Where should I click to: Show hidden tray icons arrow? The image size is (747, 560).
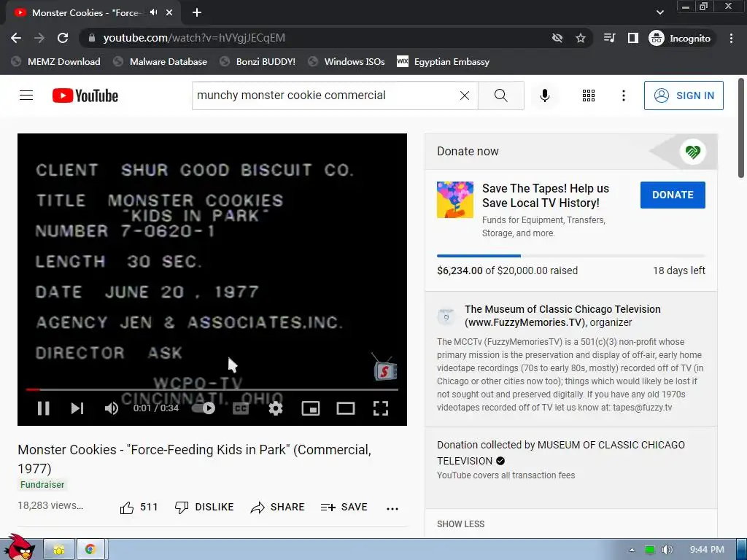[632, 550]
